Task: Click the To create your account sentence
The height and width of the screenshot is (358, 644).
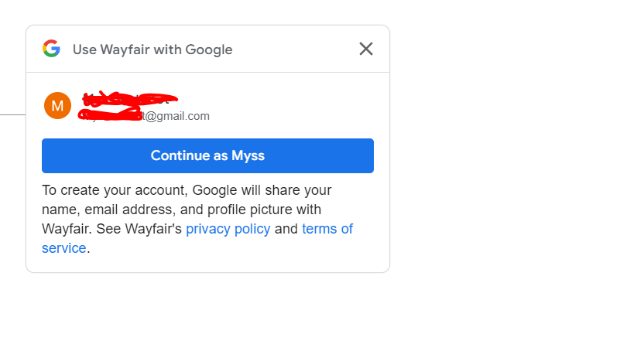Action: pos(187,190)
